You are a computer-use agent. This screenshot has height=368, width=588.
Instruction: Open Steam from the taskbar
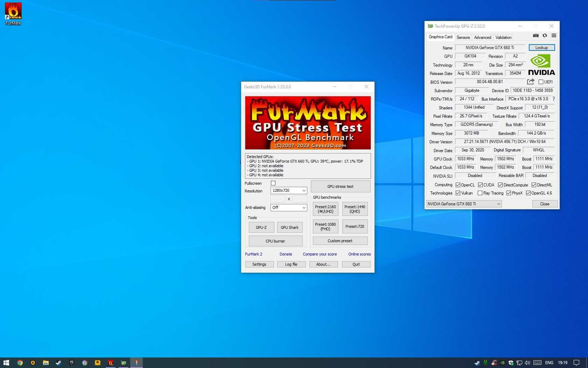[x=59, y=363]
